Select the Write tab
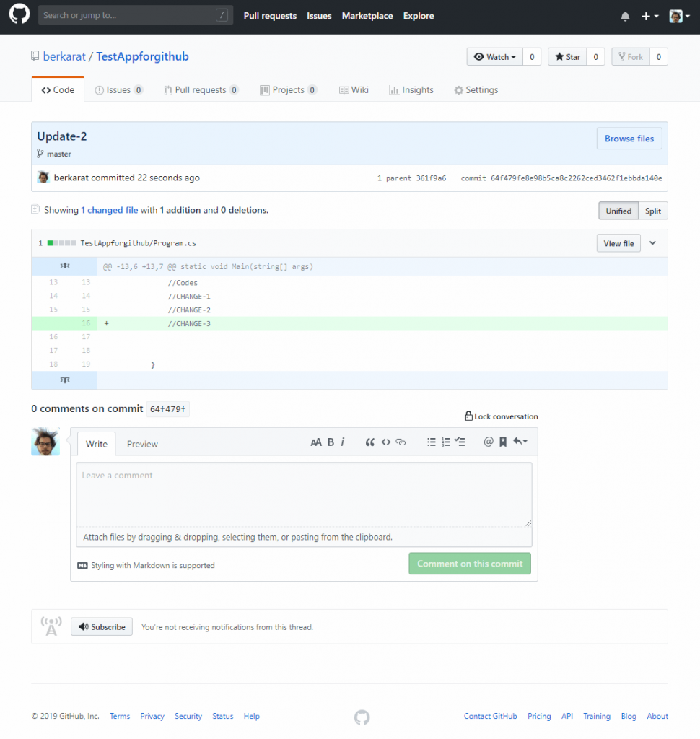Screen dimensions: 700x739 coord(97,444)
